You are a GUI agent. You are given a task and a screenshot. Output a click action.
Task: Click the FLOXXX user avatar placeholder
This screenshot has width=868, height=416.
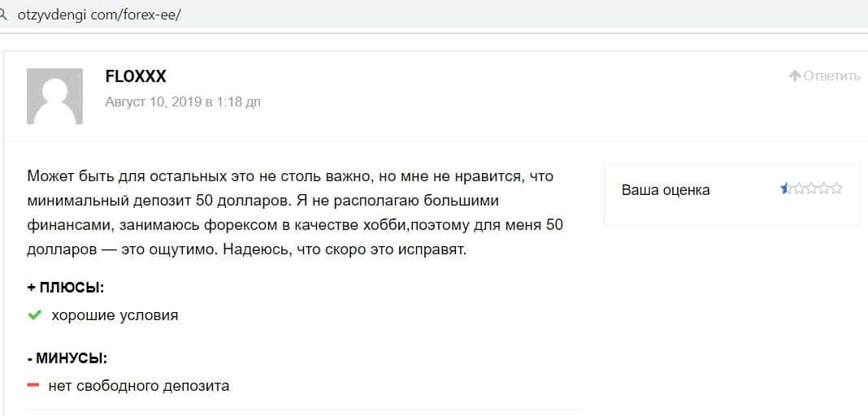coord(54,96)
